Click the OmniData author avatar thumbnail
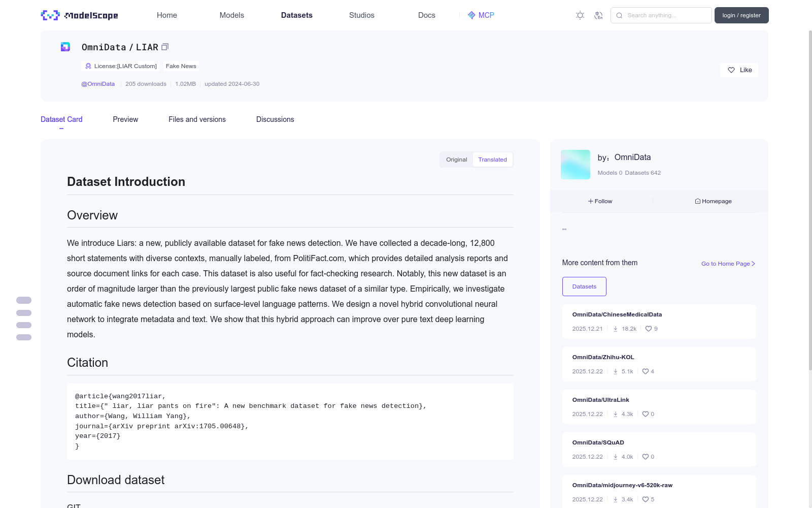 tap(576, 165)
